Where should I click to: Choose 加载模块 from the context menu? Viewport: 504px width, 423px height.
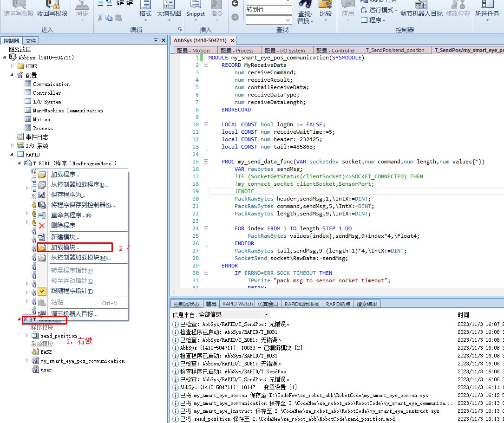[65, 247]
